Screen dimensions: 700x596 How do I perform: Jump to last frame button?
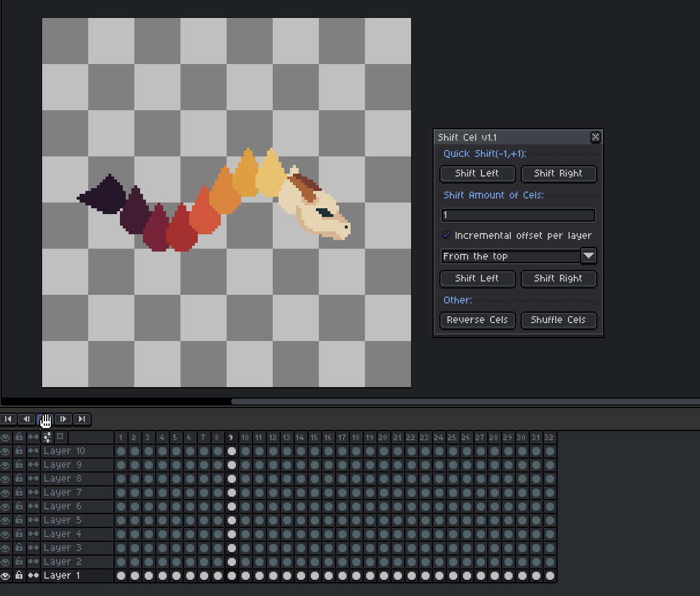(x=82, y=419)
